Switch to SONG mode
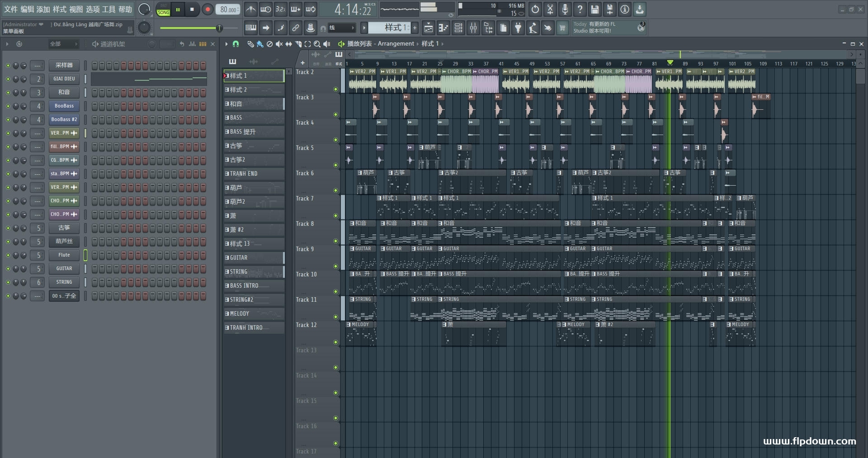Image resolution: width=868 pixels, height=458 pixels. click(x=164, y=12)
